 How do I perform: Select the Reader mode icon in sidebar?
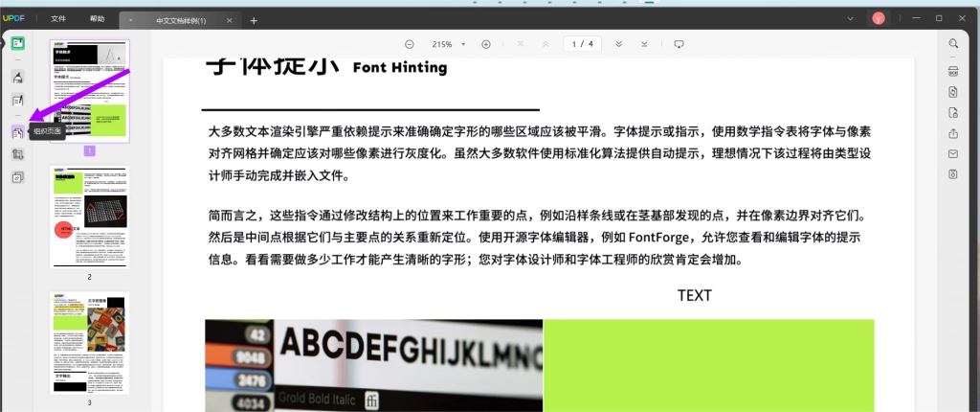click(x=17, y=43)
